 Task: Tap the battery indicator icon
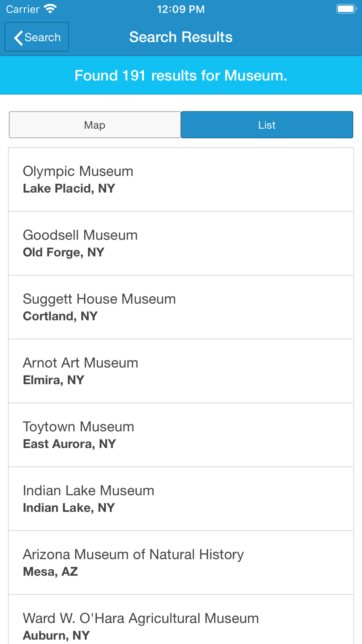coord(346,9)
